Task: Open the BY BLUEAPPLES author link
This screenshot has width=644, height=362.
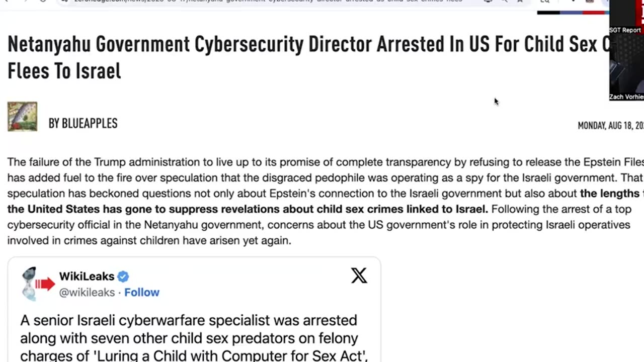Action: tap(83, 124)
